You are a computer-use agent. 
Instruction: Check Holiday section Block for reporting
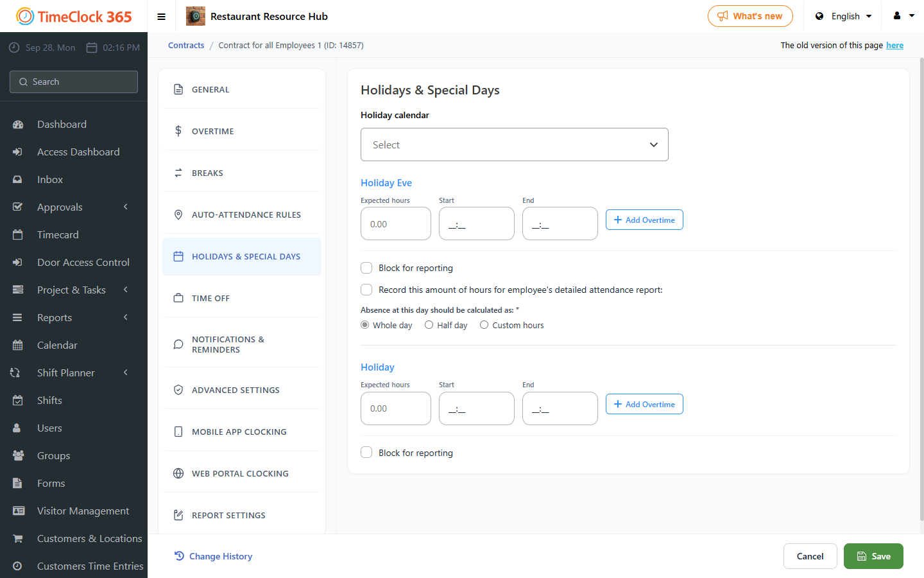coord(366,453)
